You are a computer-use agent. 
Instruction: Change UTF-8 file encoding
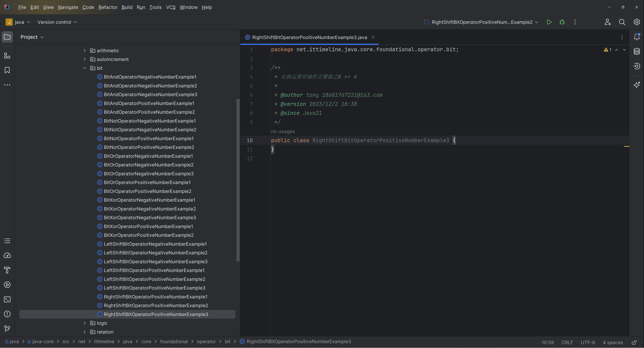click(588, 342)
